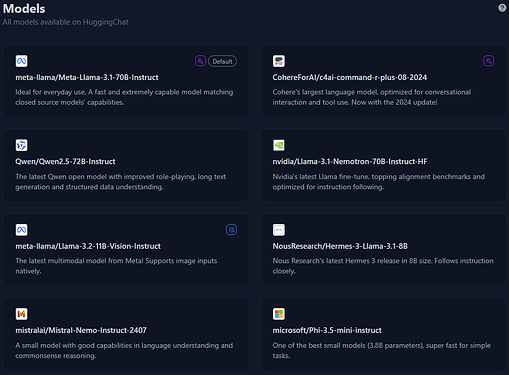The width and height of the screenshot is (509, 375).
Task: Click the help question mark icon
Action: coord(502,8)
